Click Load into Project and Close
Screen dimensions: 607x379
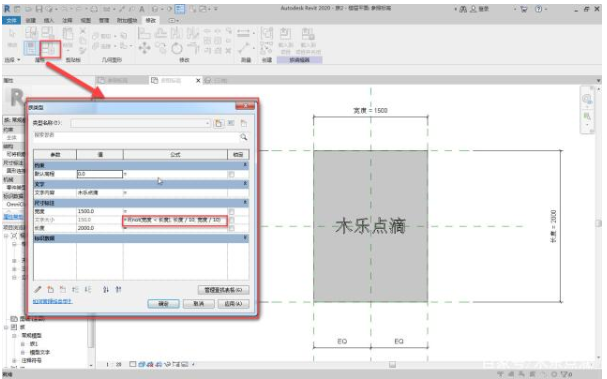point(308,40)
